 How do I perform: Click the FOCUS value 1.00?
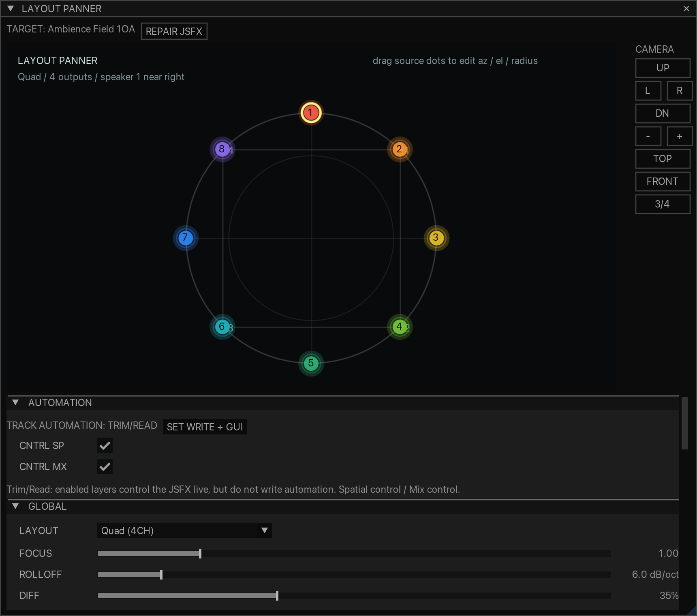[x=668, y=553]
